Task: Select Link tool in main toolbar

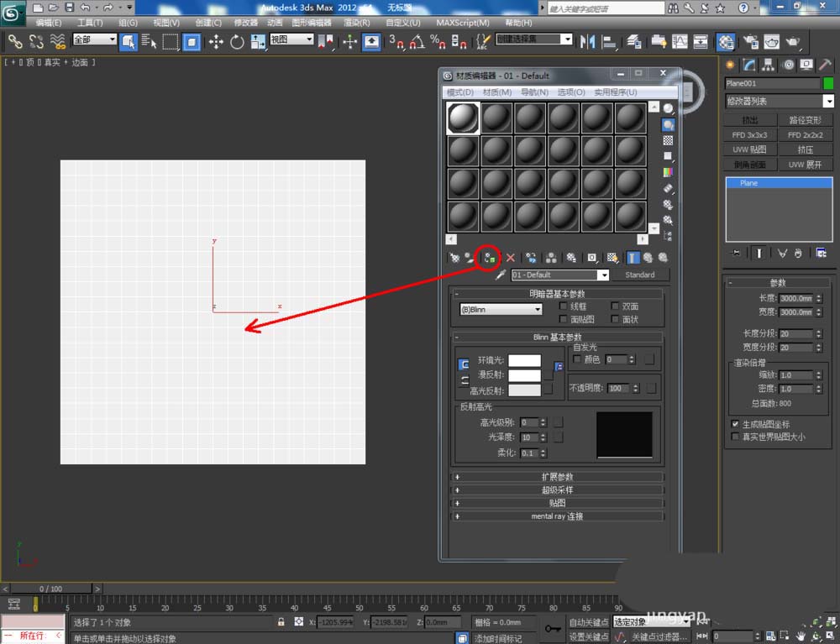Action: pyautogui.click(x=14, y=42)
